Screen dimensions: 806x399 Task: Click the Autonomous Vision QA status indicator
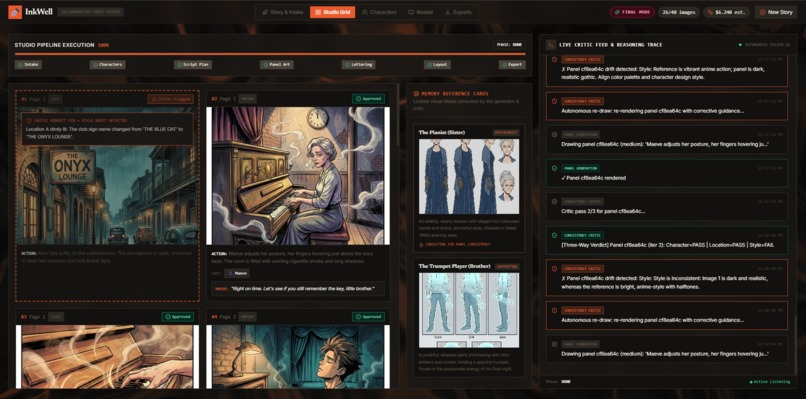coord(764,45)
